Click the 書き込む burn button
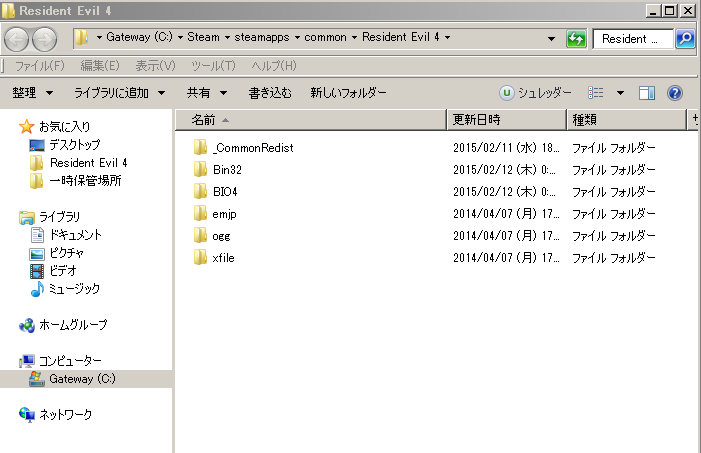This screenshot has height=453, width=701. (x=270, y=93)
